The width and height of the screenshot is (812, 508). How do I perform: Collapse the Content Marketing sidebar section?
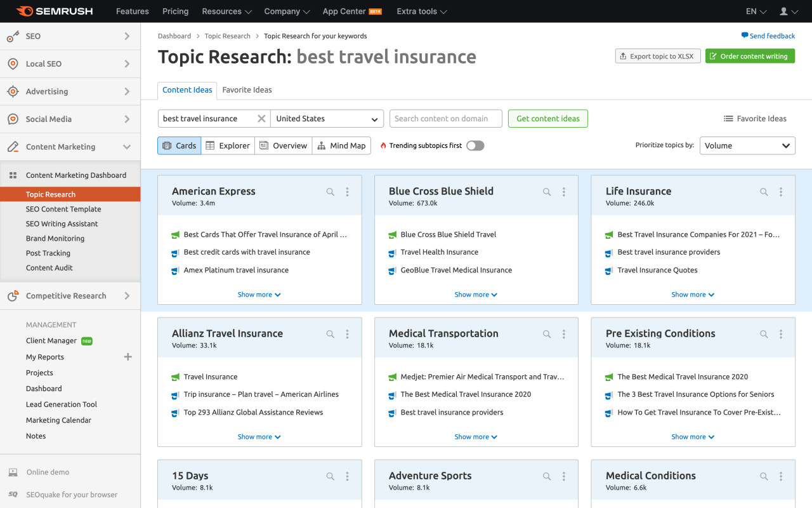tap(127, 147)
